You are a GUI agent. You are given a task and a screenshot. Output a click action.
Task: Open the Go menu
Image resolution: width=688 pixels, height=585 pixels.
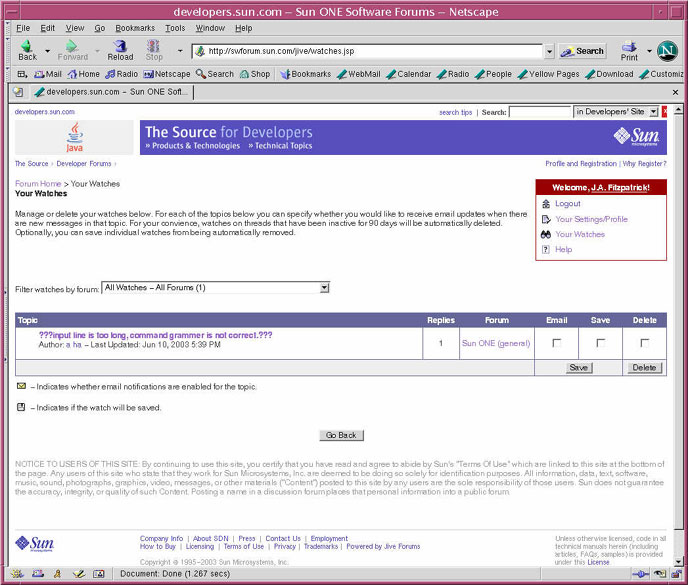(x=100, y=28)
